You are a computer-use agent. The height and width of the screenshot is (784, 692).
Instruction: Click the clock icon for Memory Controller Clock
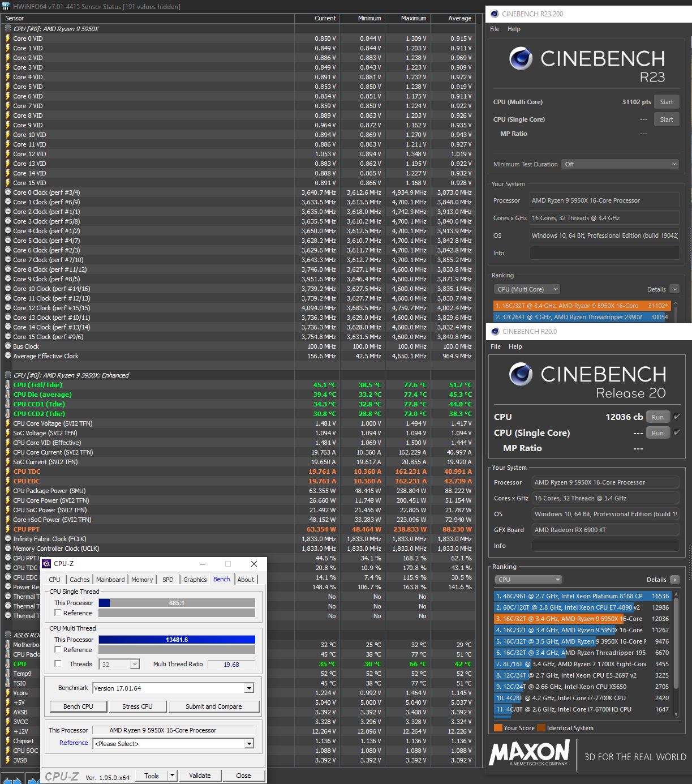[x=7, y=549]
